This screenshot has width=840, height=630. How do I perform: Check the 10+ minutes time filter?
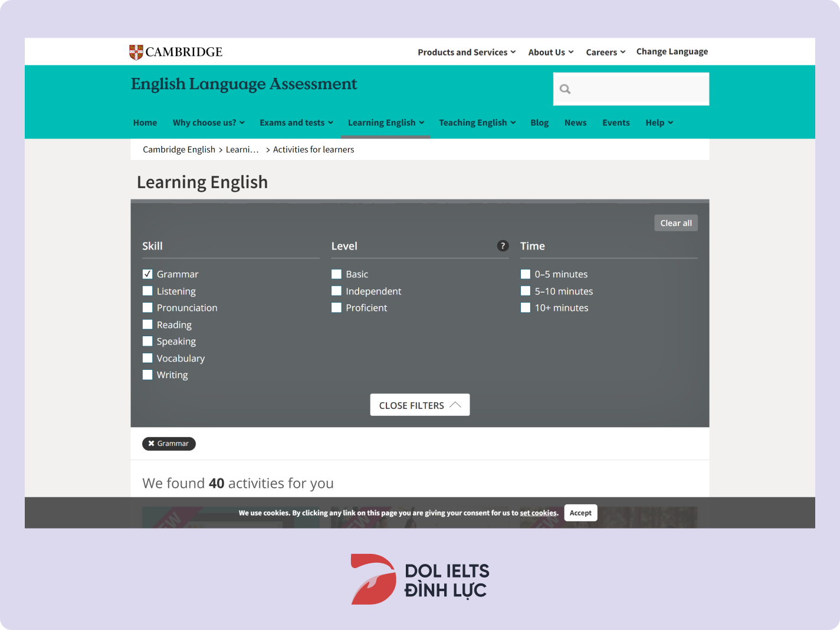pyautogui.click(x=526, y=307)
